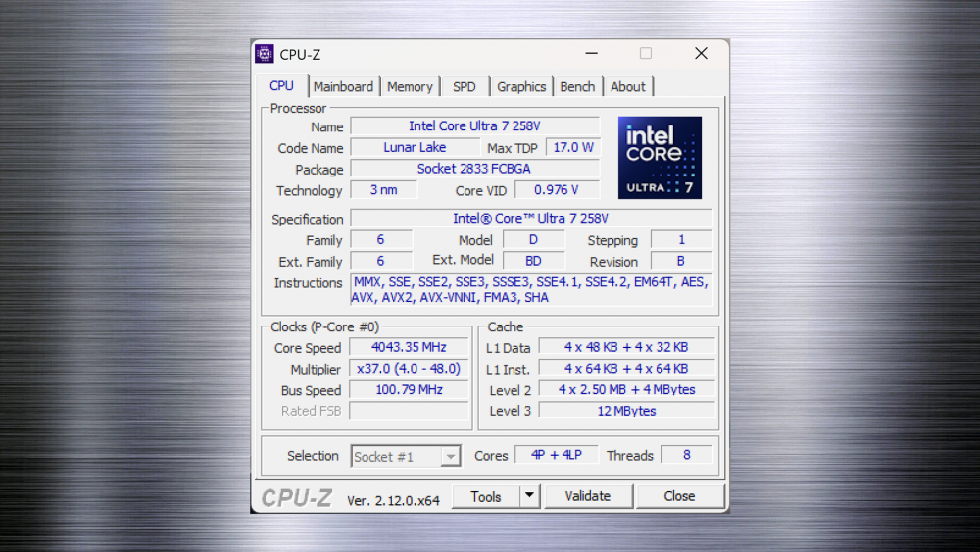Screen dimensions: 980x552
Task: Click the 17.0 W Max TDP value
Action: tap(573, 147)
